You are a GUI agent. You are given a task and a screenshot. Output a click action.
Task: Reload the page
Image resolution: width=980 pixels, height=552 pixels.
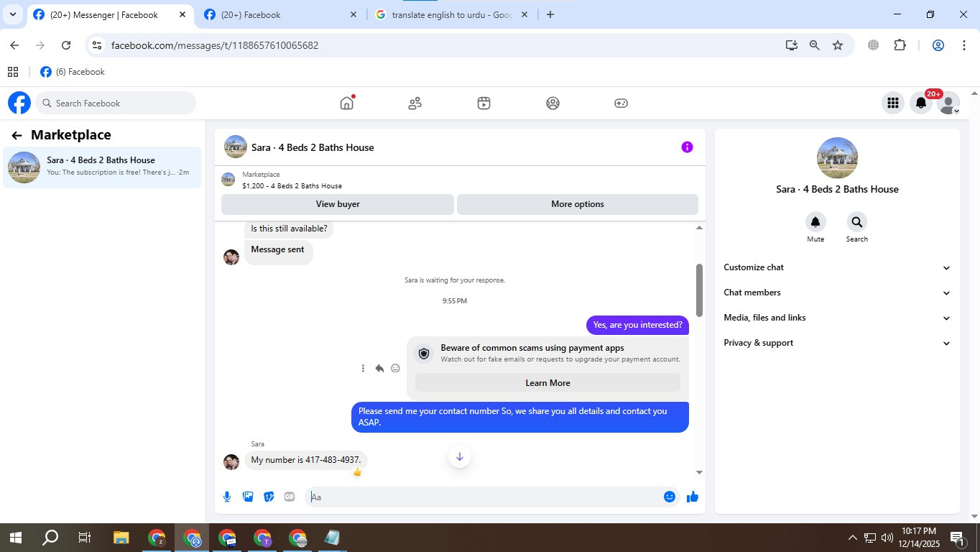66,45
